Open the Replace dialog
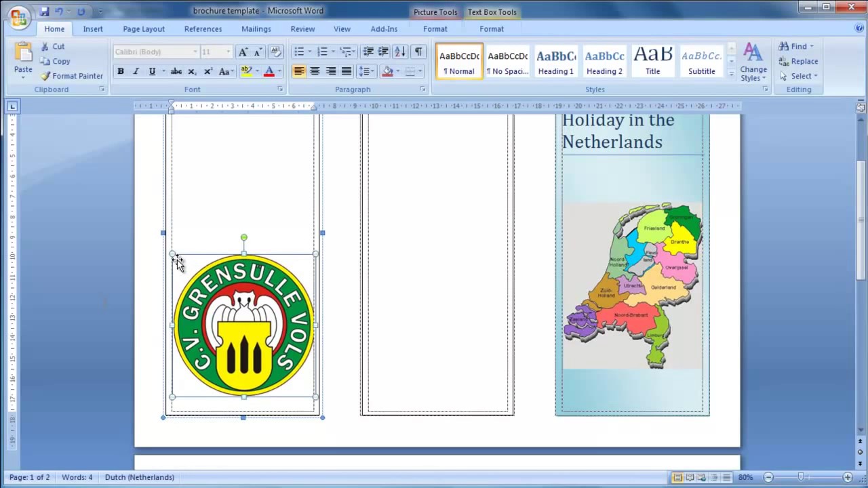 tap(799, 61)
